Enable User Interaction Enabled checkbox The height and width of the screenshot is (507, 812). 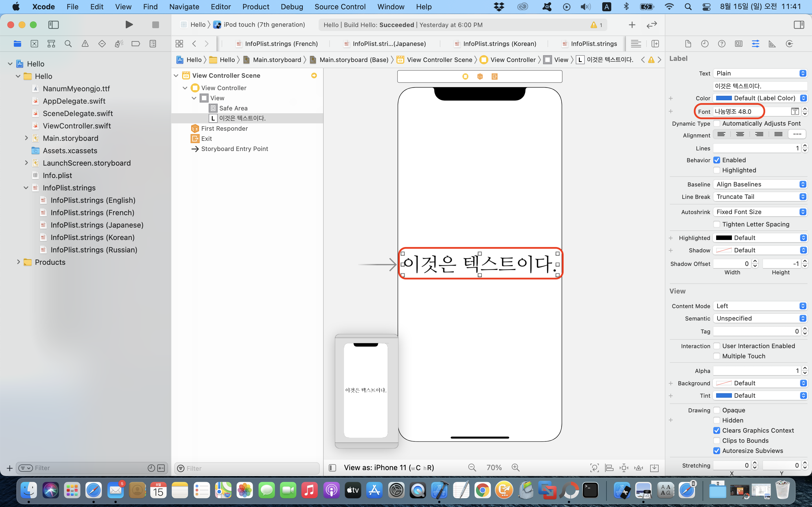717,346
